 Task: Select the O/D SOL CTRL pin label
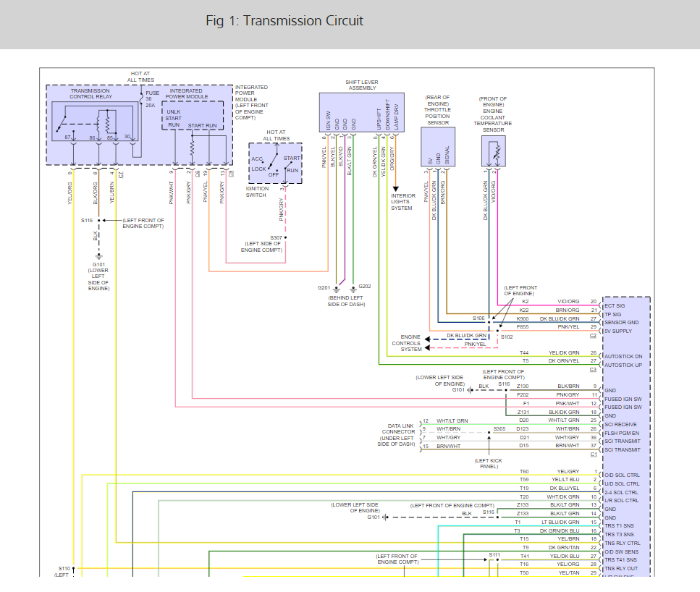[622, 475]
